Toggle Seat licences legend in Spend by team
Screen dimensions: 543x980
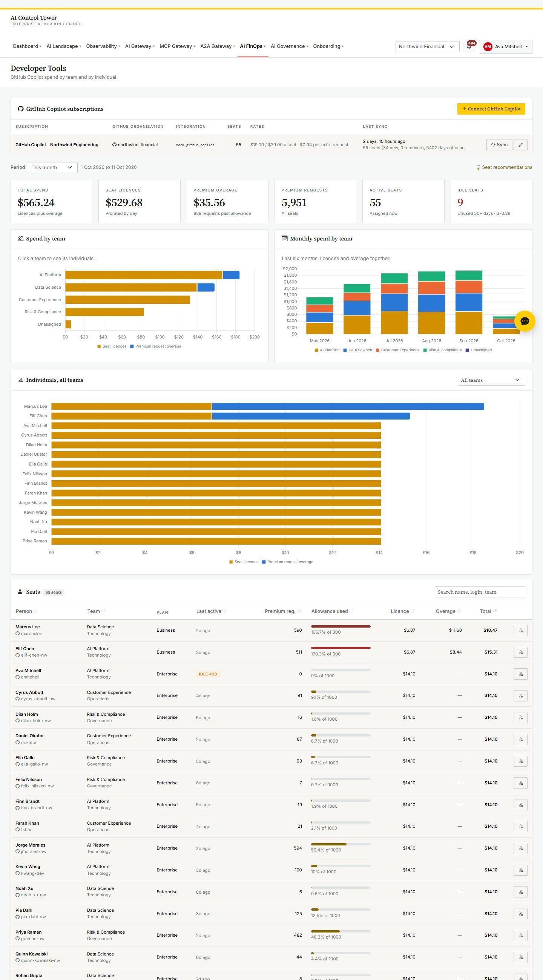point(112,346)
